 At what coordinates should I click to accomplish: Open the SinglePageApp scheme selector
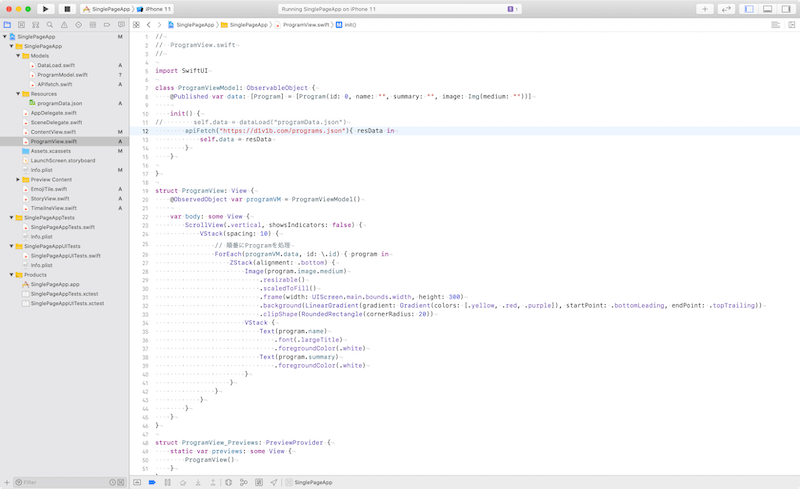(106, 9)
